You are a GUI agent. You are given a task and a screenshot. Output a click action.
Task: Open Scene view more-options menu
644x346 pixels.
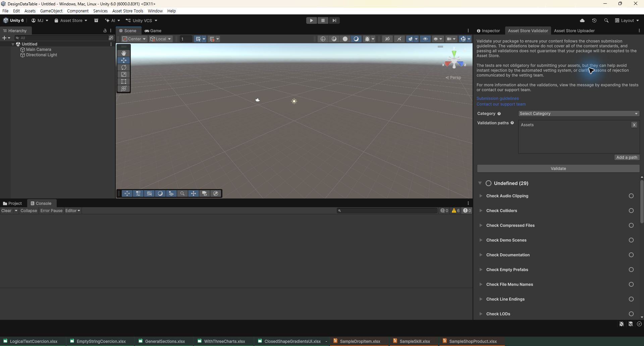click(468, 31)
